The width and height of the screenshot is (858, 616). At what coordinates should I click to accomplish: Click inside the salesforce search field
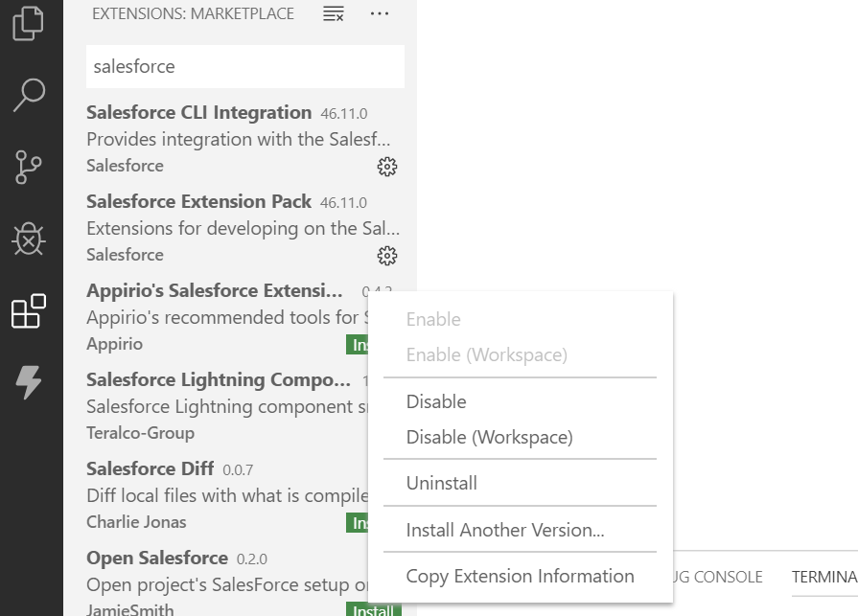click(x=244, y=66)
